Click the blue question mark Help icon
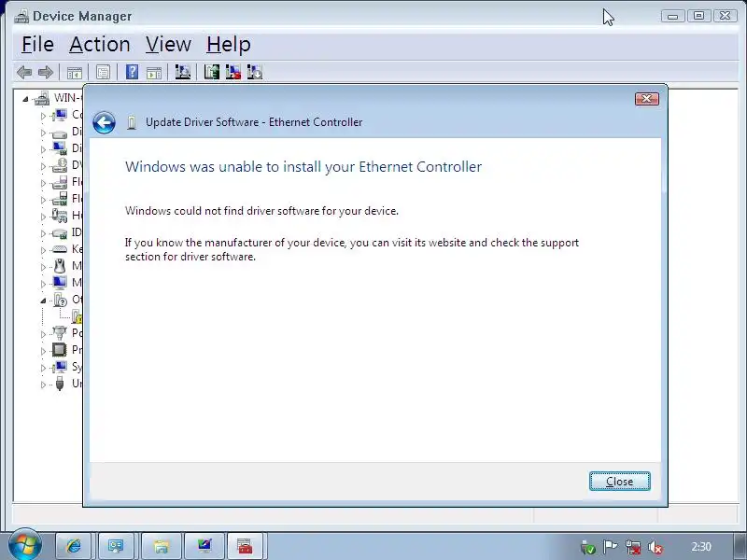 (x=132, y=72)
